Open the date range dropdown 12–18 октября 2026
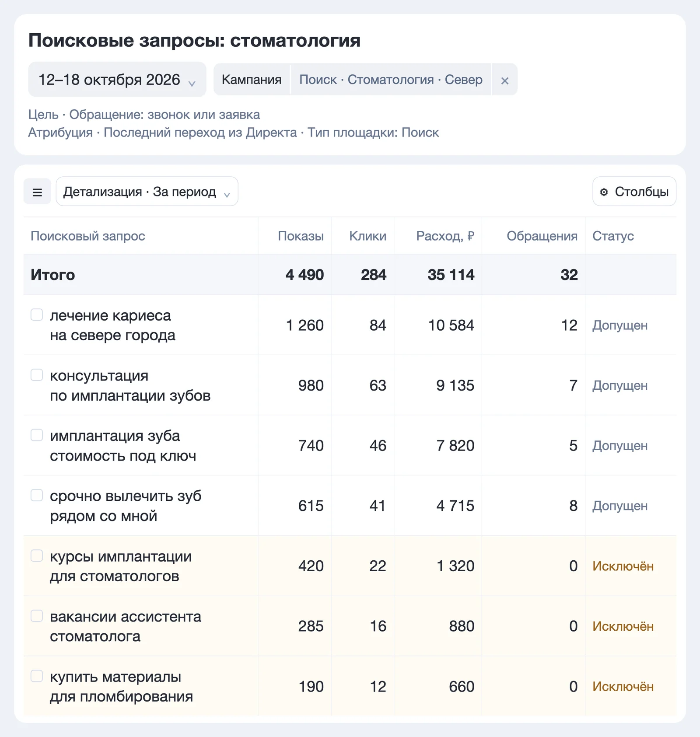Viewport: 700px width, 737px height. pyautogui.click(x=117, y=80)
